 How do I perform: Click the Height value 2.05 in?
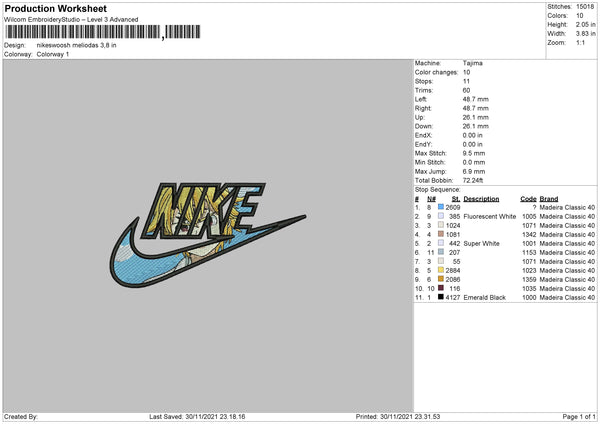586,24
